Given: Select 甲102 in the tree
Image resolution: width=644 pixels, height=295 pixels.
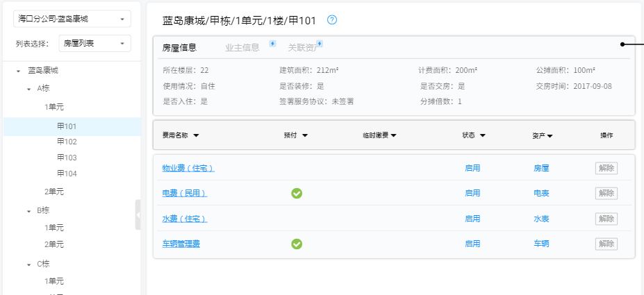Looking at the screenshot, I should click(x=67, y=142).
